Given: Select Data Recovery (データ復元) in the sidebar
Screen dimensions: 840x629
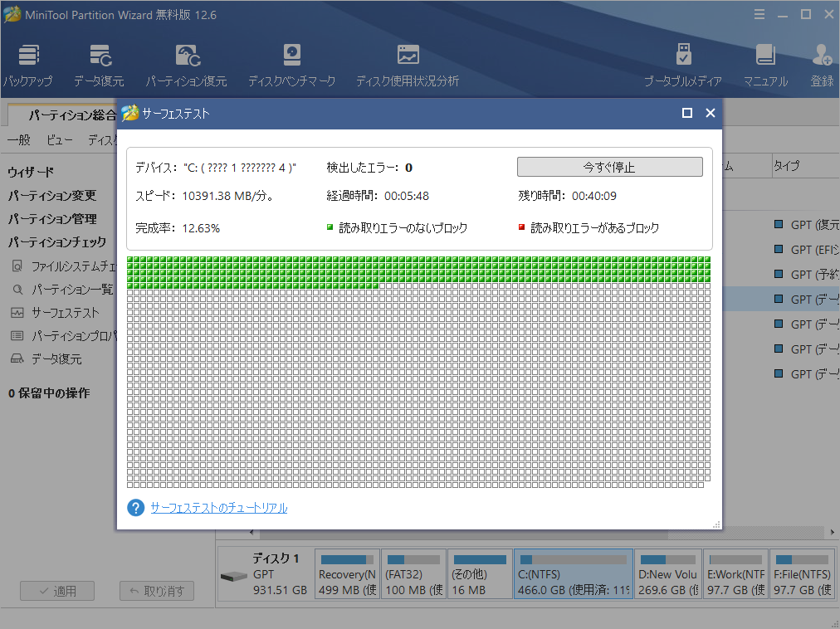Looking at the screenshot, I should (46, 358).
